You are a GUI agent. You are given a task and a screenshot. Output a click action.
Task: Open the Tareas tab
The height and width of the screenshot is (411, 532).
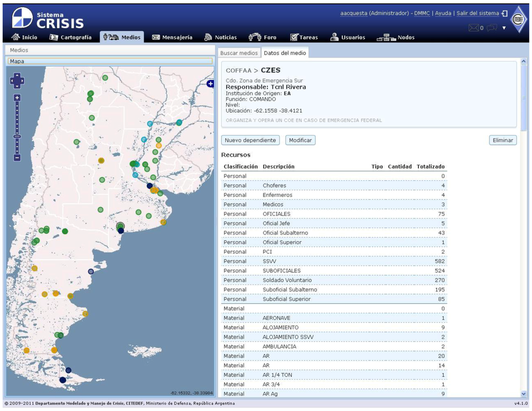(x=303, y=37)
